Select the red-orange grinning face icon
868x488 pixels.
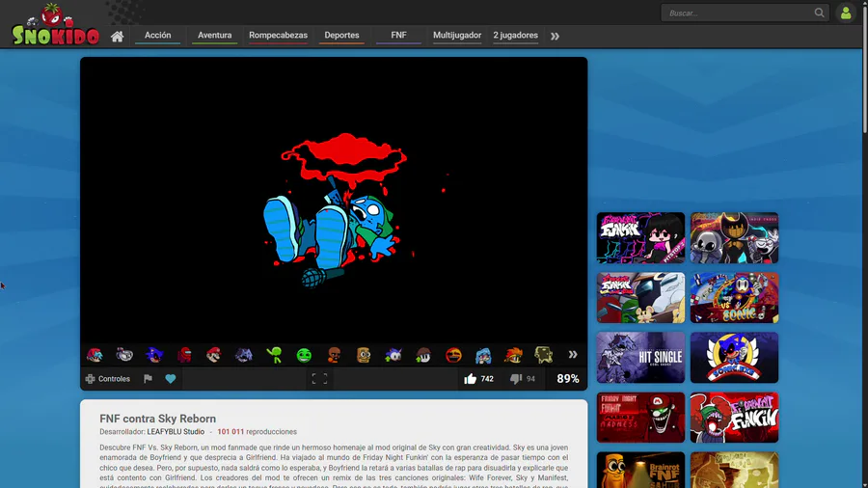(x=453, y=355)
